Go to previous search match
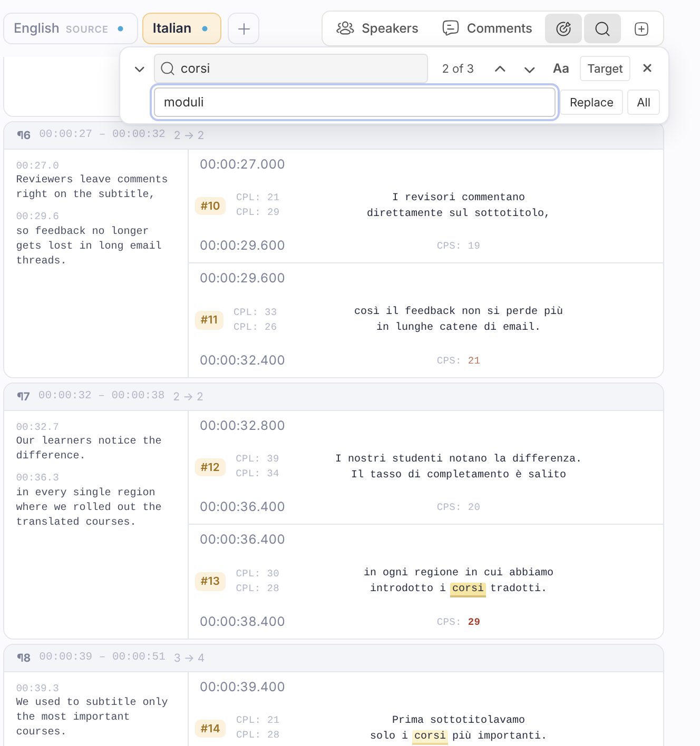 [x=500, y=69]
